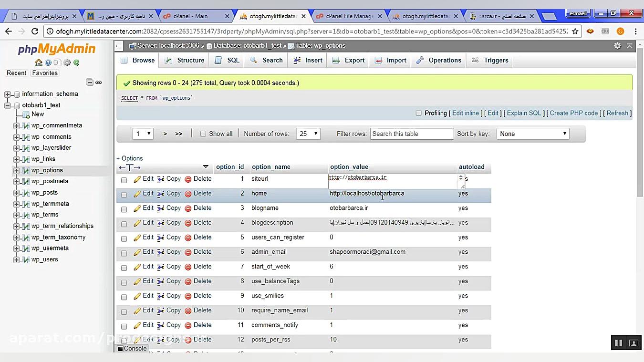Open the page settings gear at top right

coord(617,46)
